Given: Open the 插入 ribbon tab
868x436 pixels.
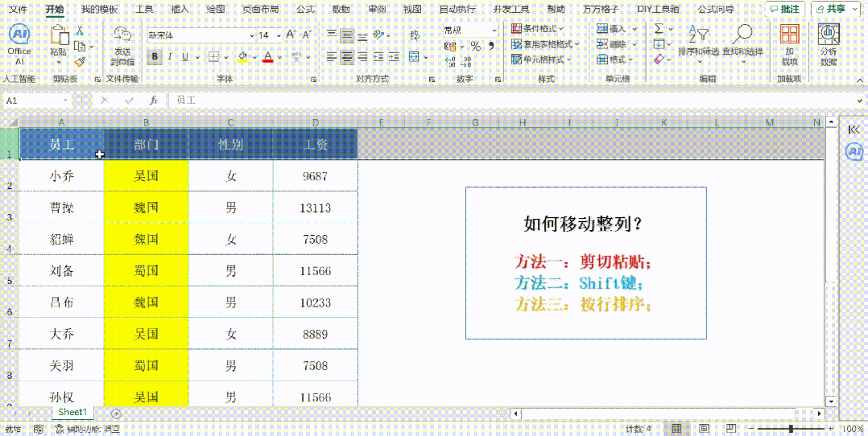Looking at the screenshot, I should pyautogui.click(x=180, y=10).
